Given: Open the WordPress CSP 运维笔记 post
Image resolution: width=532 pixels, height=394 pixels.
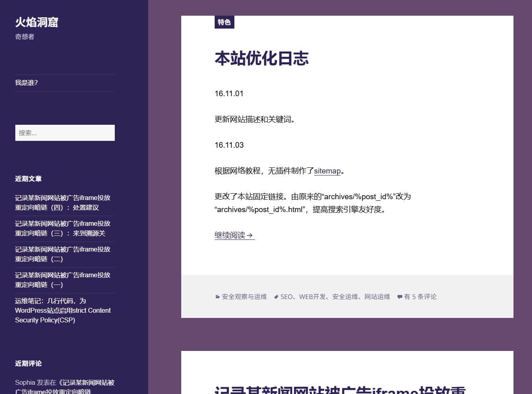Looking at the screenshot, I should click(x=63, y=310).
